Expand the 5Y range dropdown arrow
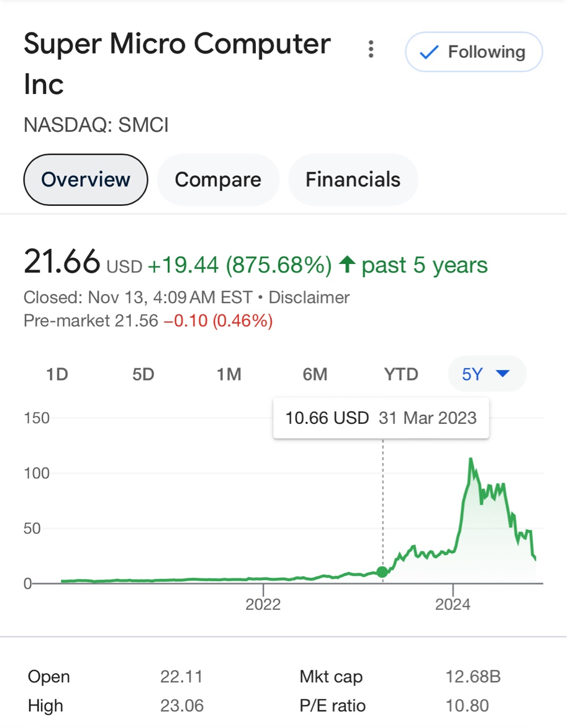The width and height of the screenshot is (567, 728). [x=503, y=374]
